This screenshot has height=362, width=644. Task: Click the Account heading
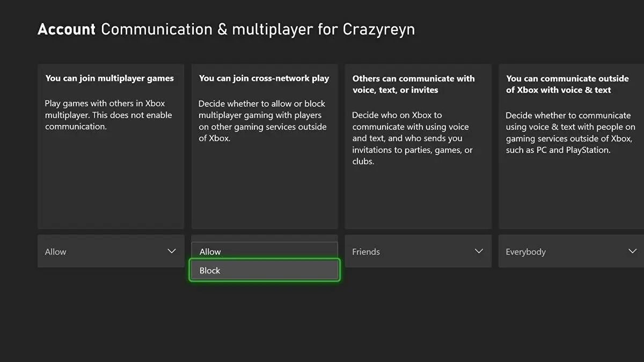[x=66, y=29]
